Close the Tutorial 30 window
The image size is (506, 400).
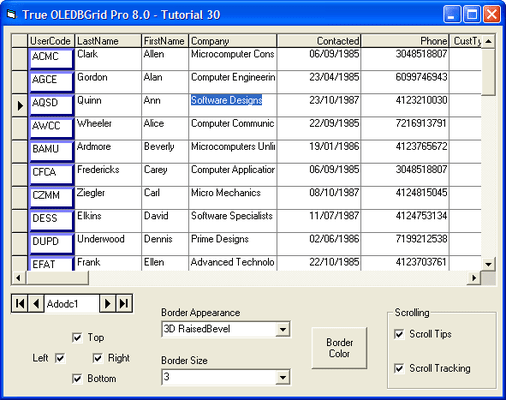[x=492, y=14]
